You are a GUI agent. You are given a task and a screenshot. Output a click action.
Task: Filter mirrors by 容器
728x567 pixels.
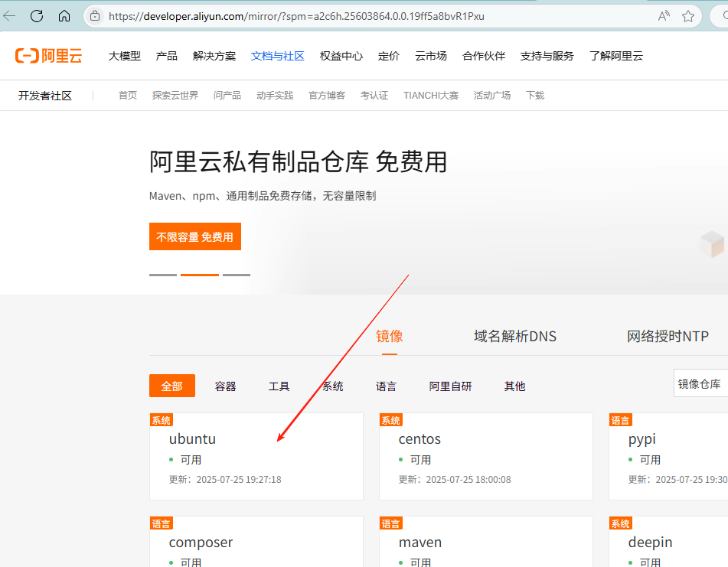pos(226,386)
